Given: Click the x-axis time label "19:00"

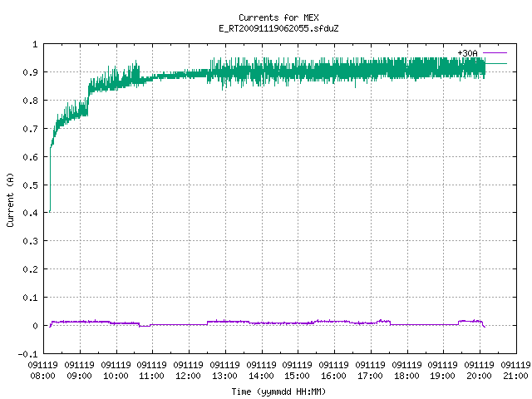Looking at the screenshot, I should pyautogui.click(x=443, y=376).
